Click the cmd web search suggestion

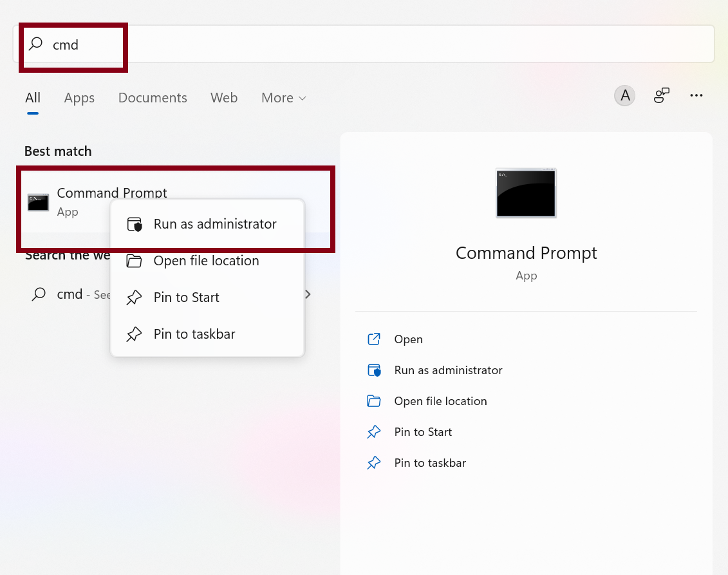(x=69, y=294)
